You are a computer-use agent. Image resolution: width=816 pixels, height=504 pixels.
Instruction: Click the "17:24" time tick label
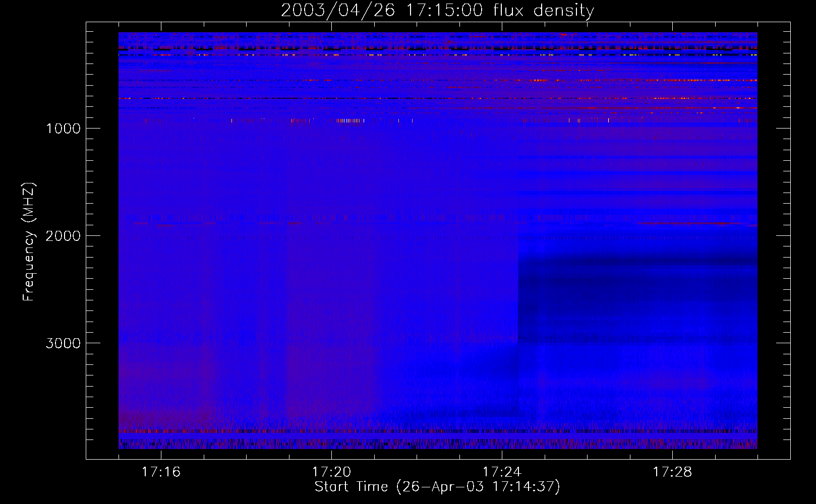pos(502,472)
